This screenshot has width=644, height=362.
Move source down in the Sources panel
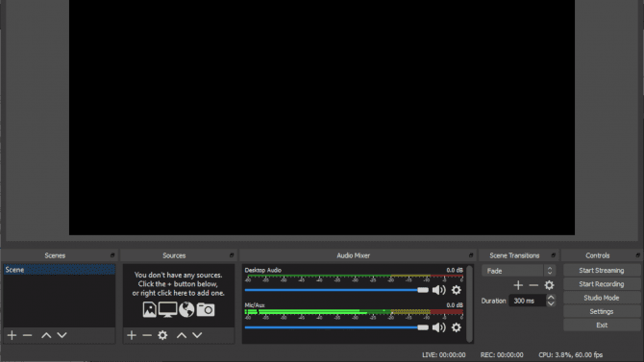[x=197, y=335]
